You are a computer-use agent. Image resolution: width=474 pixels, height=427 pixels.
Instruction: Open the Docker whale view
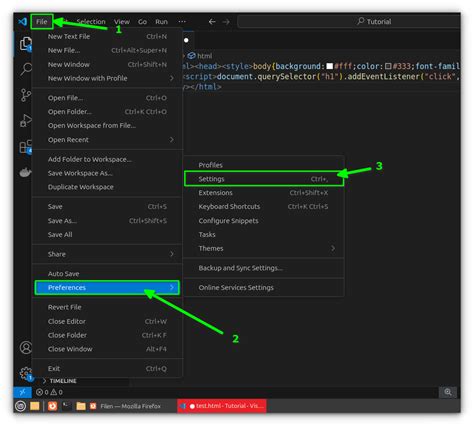[x=26, y=172]
